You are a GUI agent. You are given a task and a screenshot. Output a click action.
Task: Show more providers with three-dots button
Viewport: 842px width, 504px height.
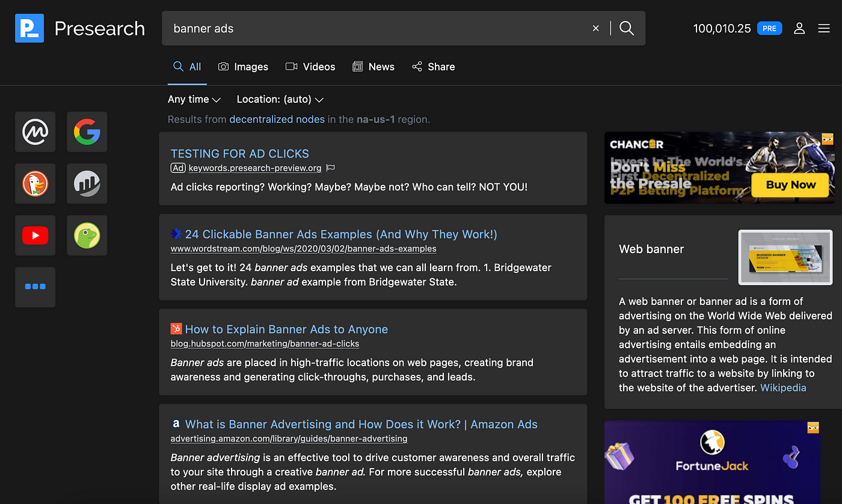35,287
